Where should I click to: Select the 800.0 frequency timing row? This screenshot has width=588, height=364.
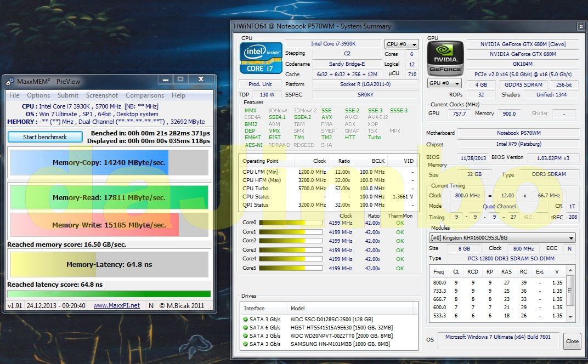click(x=497, y=283)
